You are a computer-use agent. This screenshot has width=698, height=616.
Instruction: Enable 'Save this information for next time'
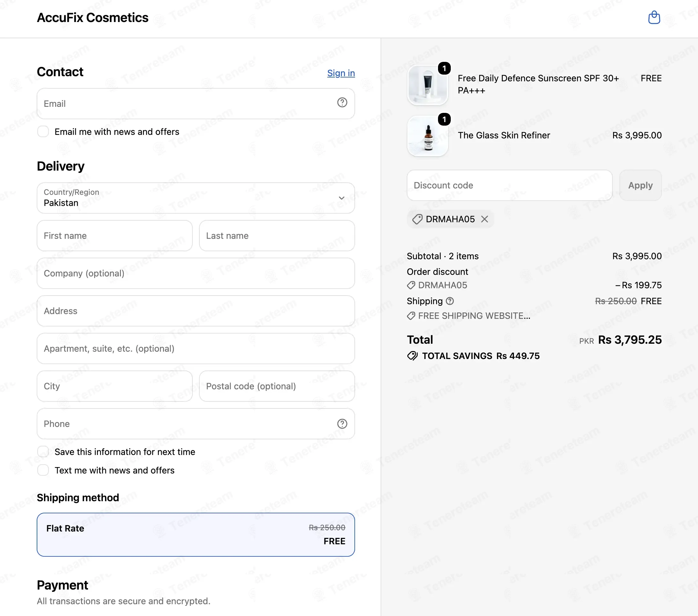[x=43, y=452]
